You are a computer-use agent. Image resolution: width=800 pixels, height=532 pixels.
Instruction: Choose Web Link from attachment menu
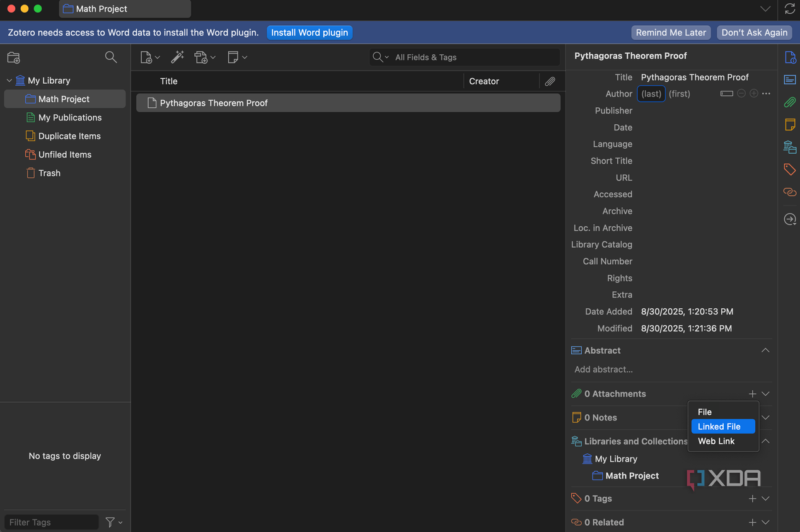pos(723,441)
